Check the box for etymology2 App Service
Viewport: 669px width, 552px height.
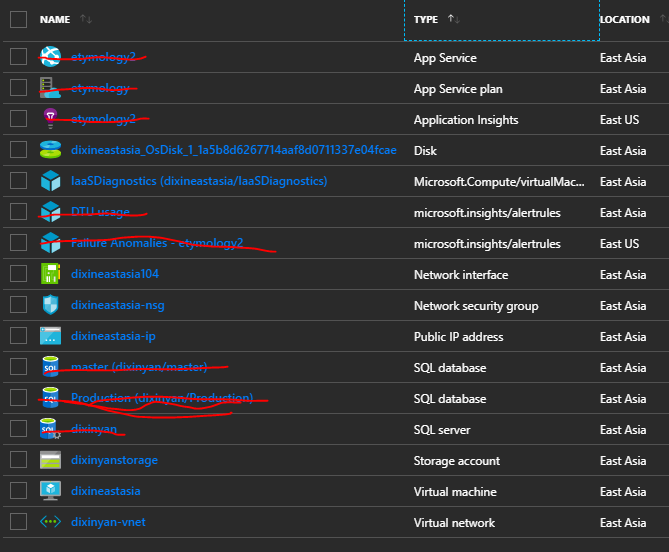[x=18, y=56]
